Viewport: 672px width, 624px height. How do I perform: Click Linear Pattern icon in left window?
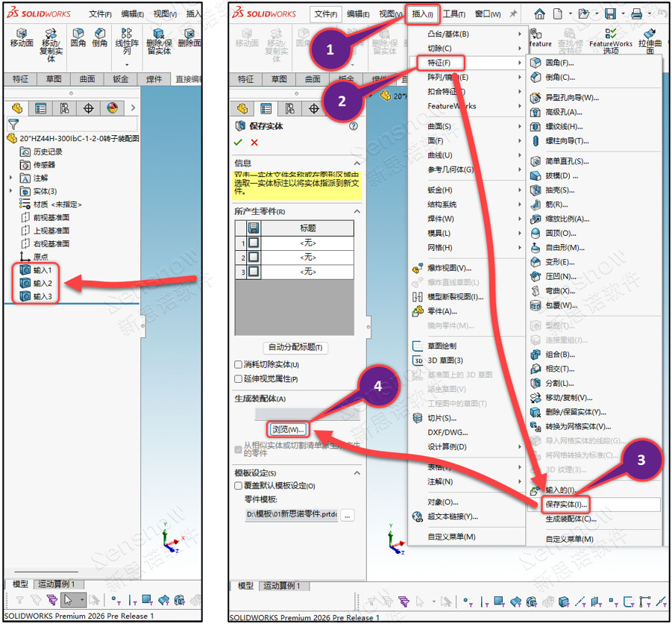(127, 34)
